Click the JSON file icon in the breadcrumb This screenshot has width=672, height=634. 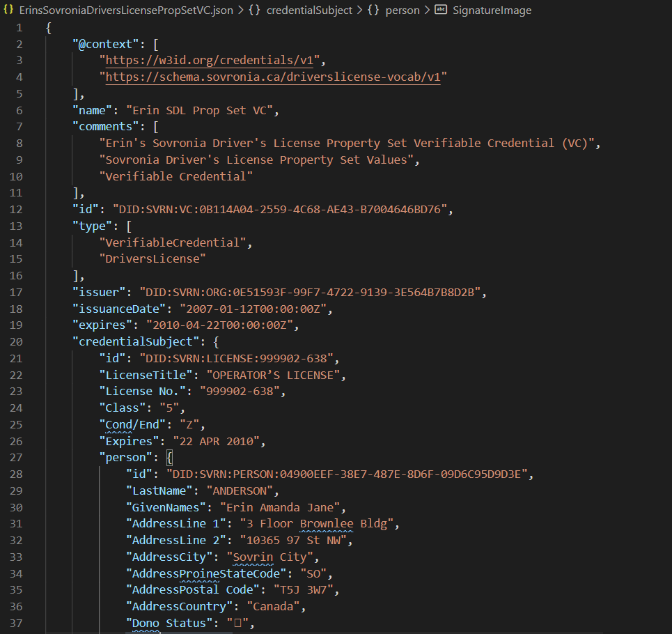[8, 10]
